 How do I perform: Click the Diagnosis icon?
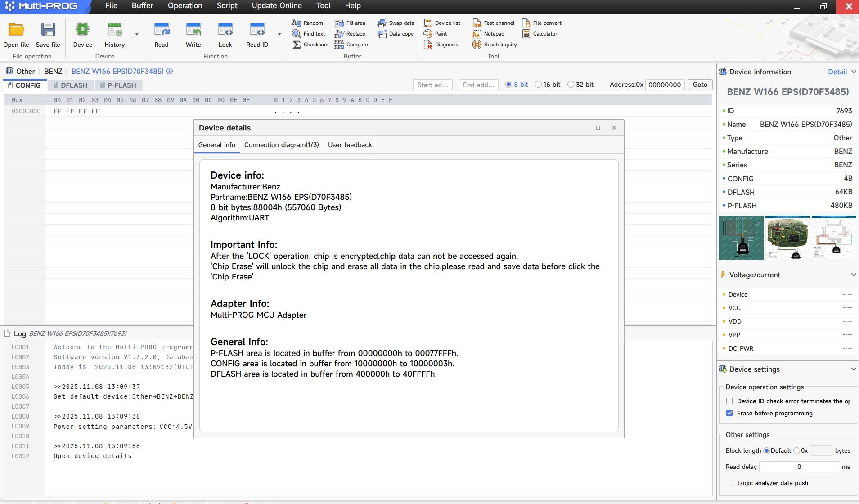pos(428,45)
